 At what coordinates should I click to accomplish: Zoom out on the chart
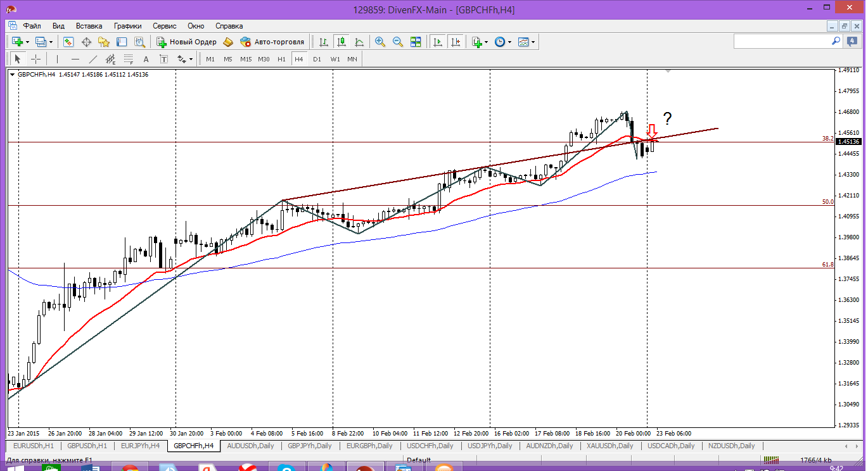[x=398, y=42]
